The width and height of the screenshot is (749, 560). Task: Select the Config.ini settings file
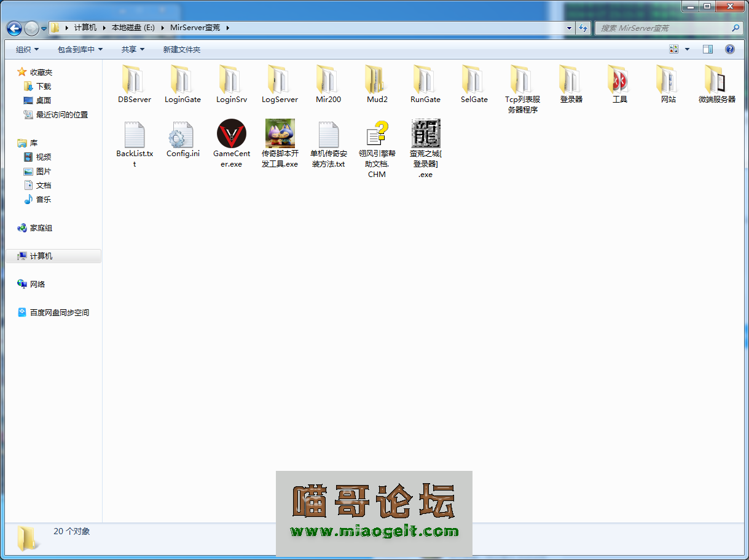pyautogui.click(x=182, y=133)
